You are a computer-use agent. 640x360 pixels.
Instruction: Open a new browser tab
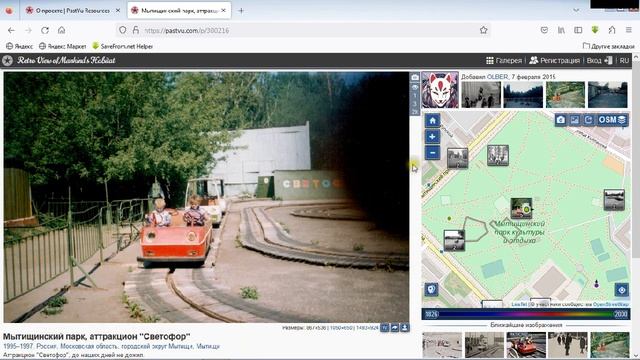[x=241, y=11]
